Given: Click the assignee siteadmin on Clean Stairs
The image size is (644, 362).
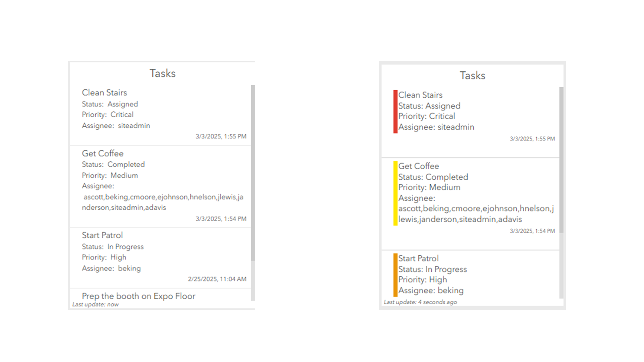Looking at the screenshot, I should coord(134,126).
